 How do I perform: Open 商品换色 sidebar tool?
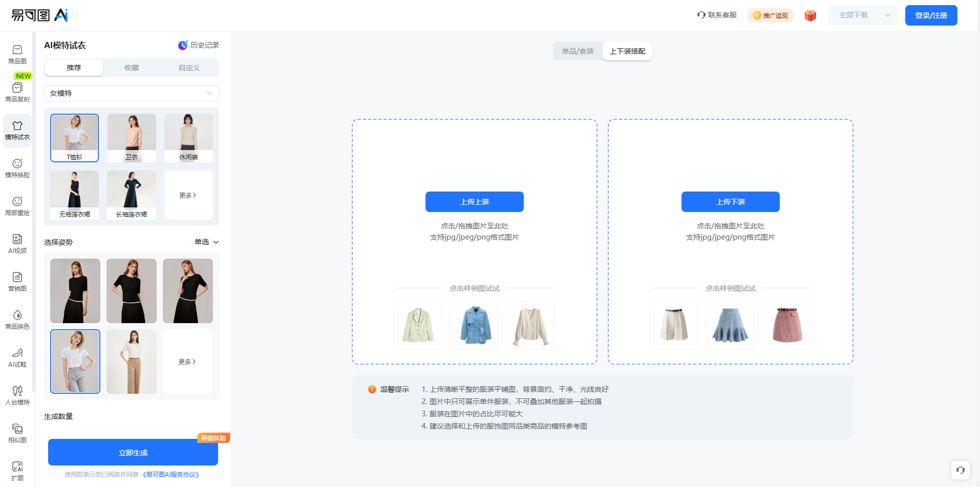tap(17, 320)
